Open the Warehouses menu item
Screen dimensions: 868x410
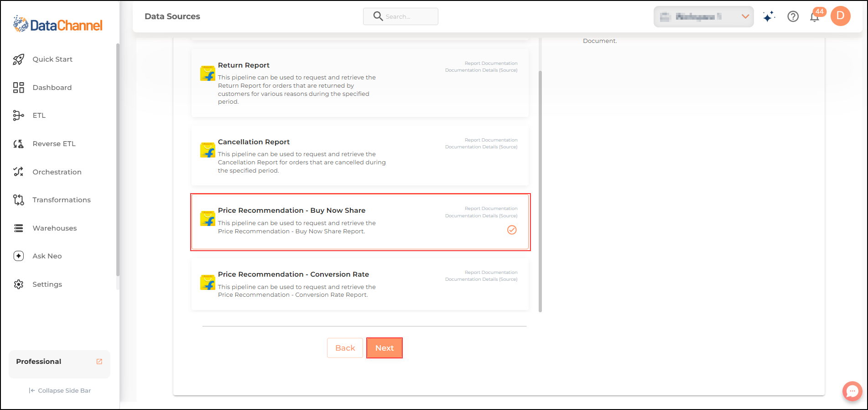55,228
